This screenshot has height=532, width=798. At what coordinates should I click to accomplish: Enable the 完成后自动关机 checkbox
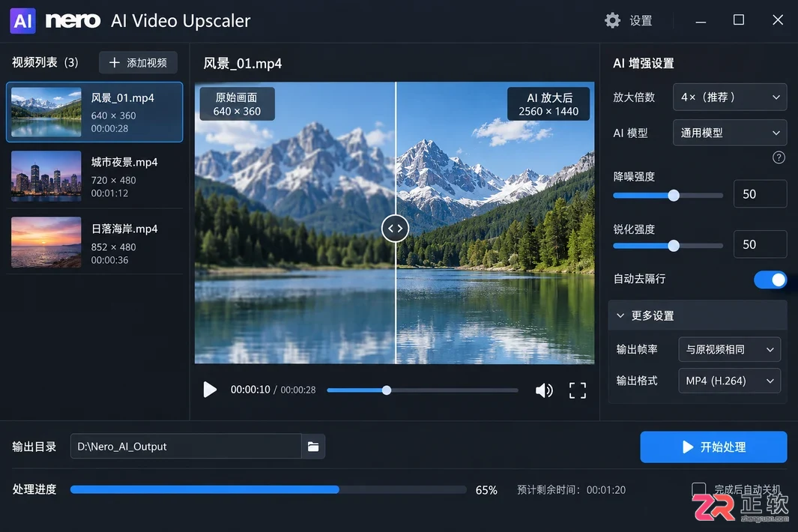coord(699,490)
